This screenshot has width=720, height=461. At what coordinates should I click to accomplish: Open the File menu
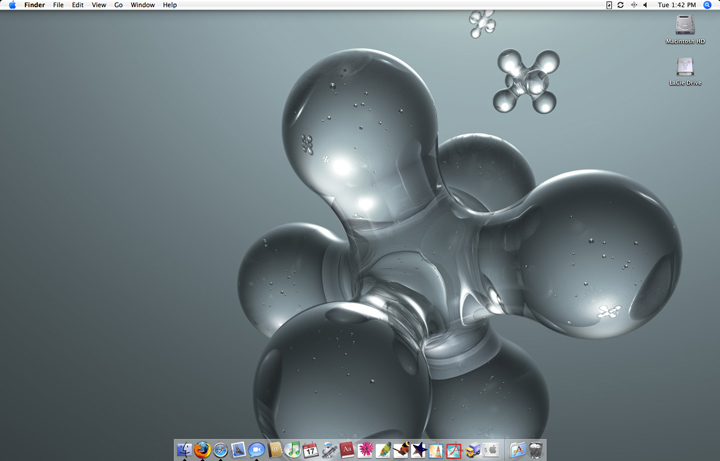58,5
